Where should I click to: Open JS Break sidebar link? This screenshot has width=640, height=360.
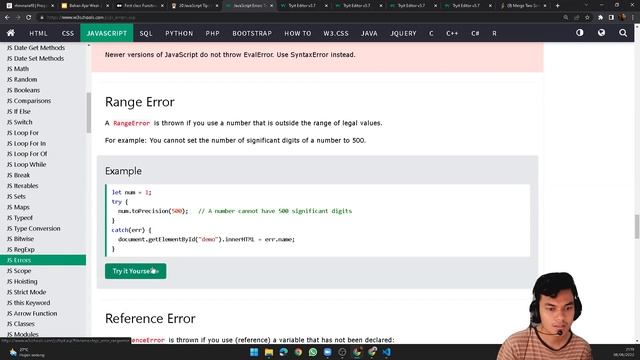(x=18, y=175)
